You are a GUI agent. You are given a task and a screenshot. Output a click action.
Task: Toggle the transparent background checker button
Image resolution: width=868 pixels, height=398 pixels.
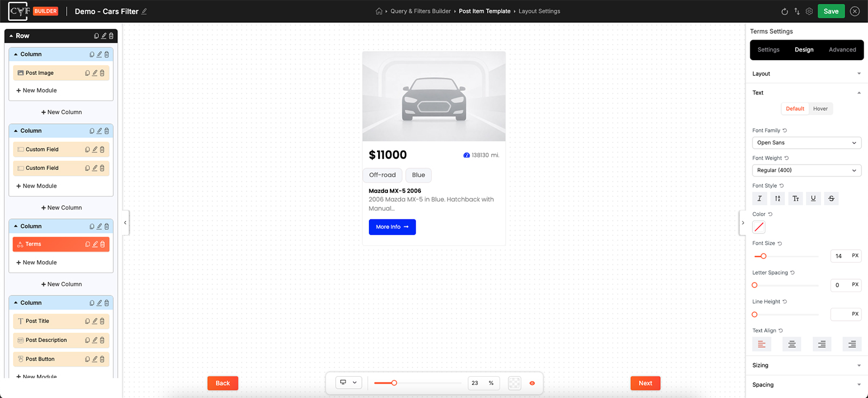click(514, 383)
